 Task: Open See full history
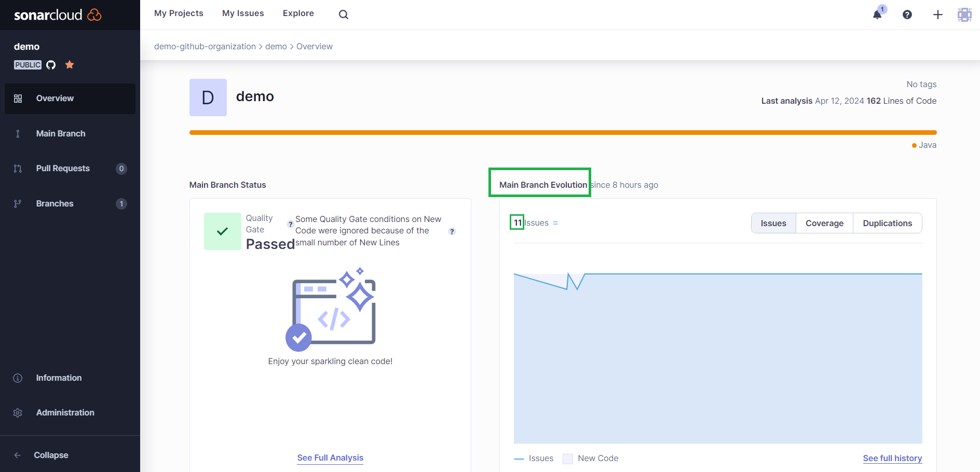coord(892,458)
